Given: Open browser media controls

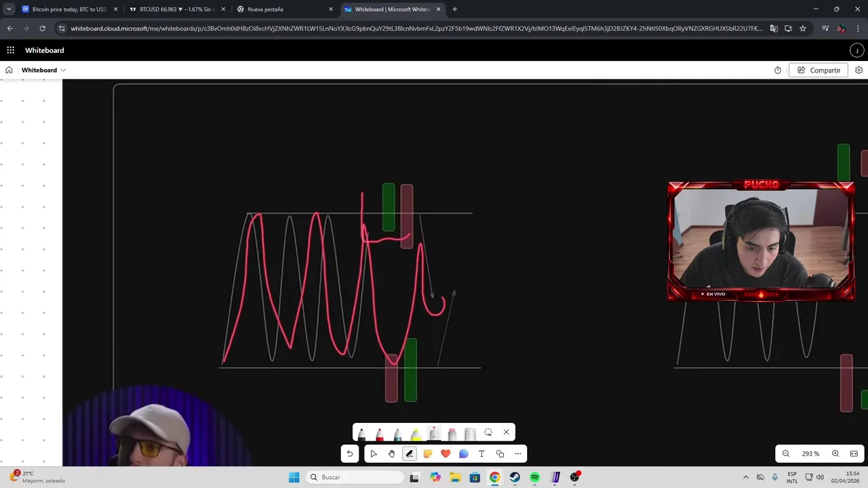Looking at the screenshot, I should click(825, 28).
